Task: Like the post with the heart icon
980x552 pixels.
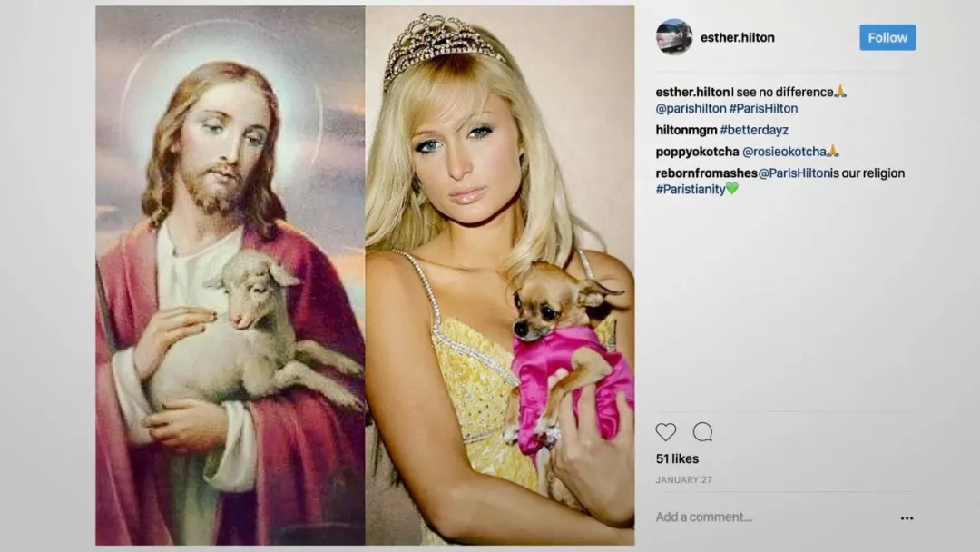Action: click(x=666, y=432)
